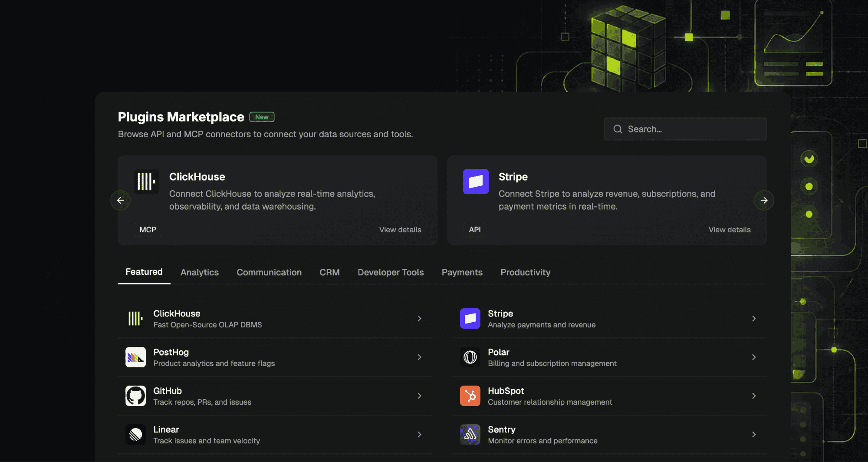Viewport: 868px width, 462px height.
Task: View details of the ClickHouse featured card
Action: [400, 230]
